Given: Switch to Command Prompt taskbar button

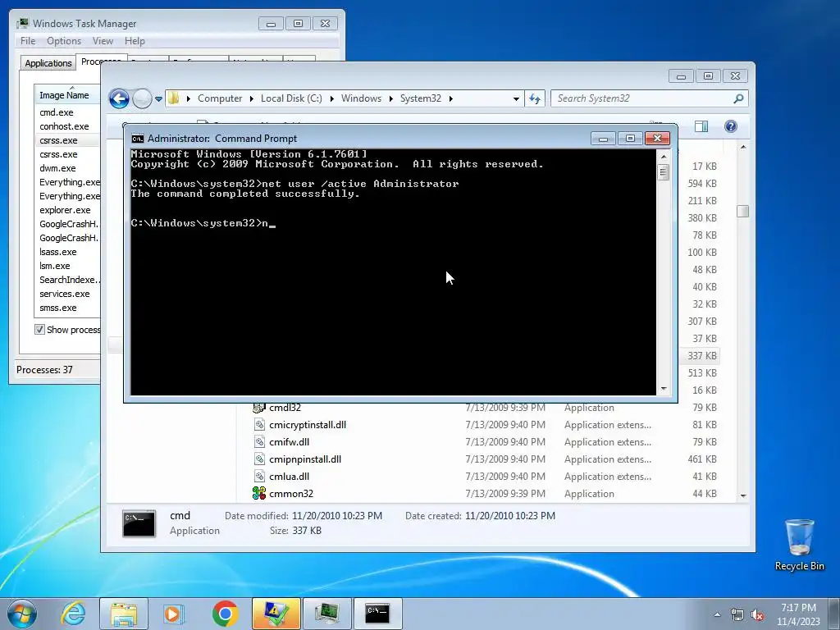Looking at the screenshot, I should tap(377, 614).
